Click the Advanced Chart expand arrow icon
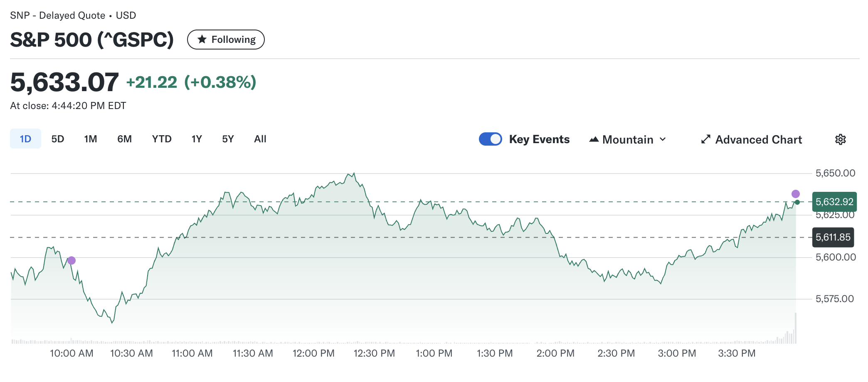Viewport: 868px width, 382px height. 705,139
